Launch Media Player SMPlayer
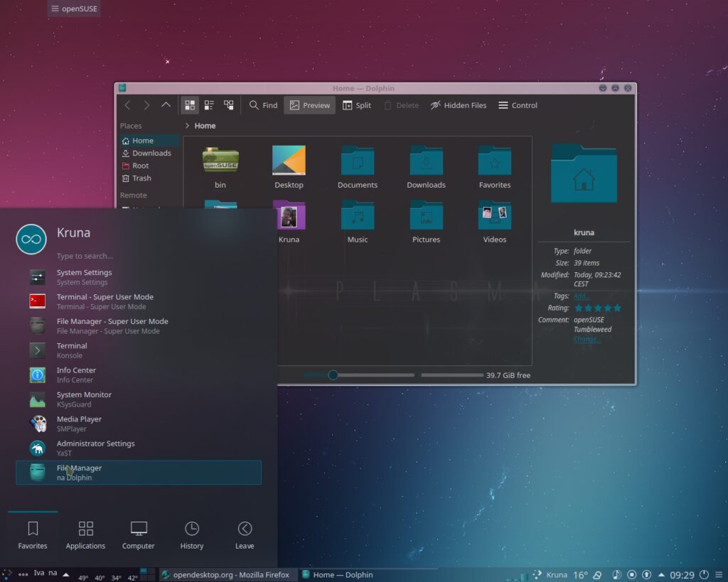728x582 pixels. (139, 424)
